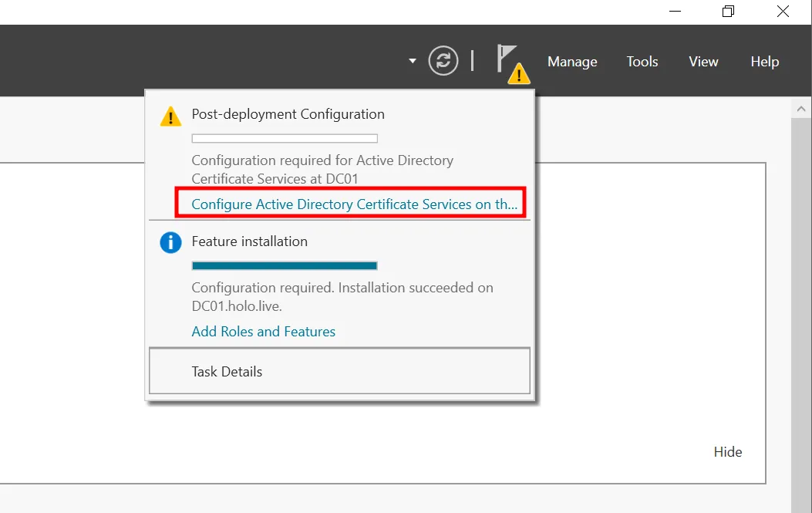Click the Post-deployment warning triangle icon
This screenshot has height=513, width=812.
coord(170,116)
